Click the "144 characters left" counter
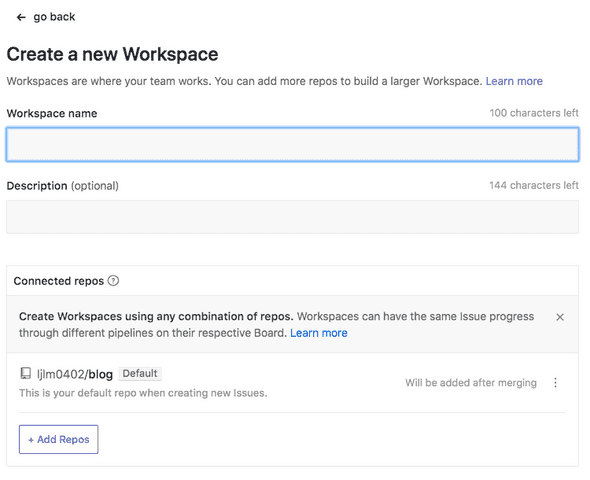This screenshot has width=590, height=480. pos(534,185)
